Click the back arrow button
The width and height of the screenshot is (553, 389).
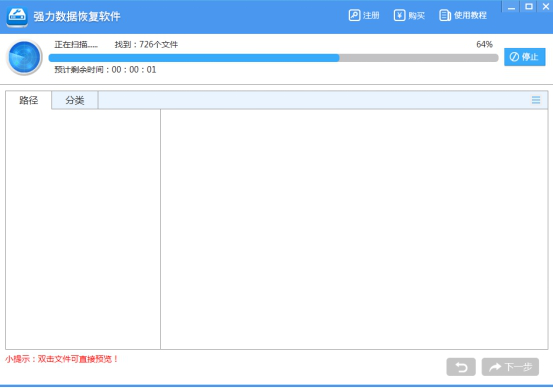point(461,367)
